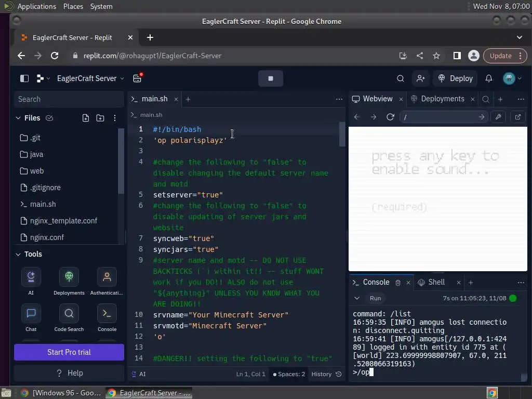The height and width of the screenshot is (399, 532).
Task: Change Spaces: 2 indentation setting
Action: coord(289,374)
